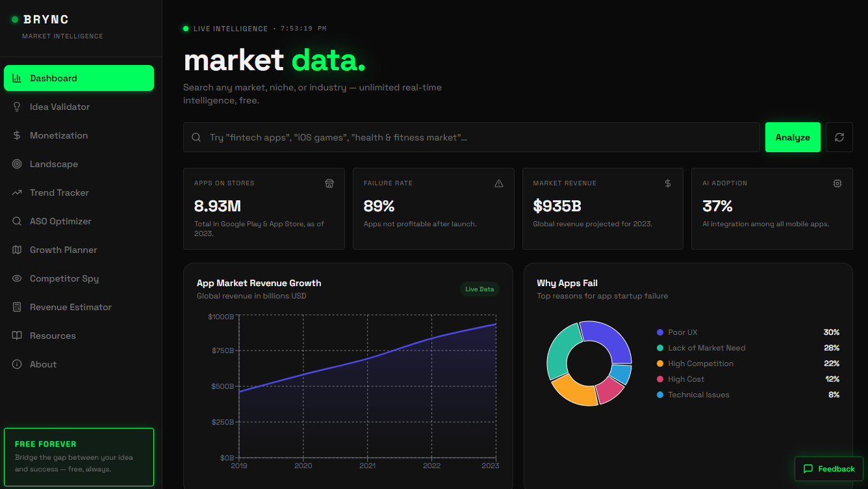The height and width of the screenshot is (489, 868).
Task: Open the Feedback panel
Action: click(x=829, y=469)
